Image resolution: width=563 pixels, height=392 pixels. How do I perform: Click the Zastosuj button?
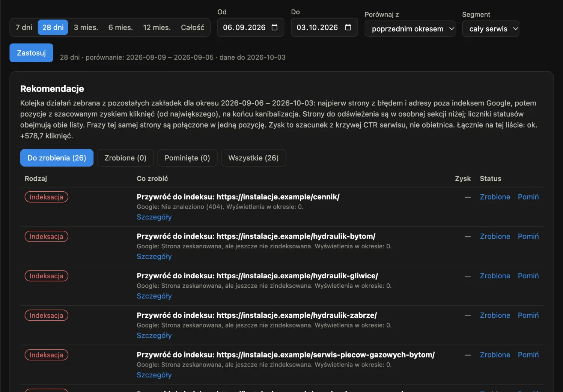pyautogui.click(x=31, y=53)
